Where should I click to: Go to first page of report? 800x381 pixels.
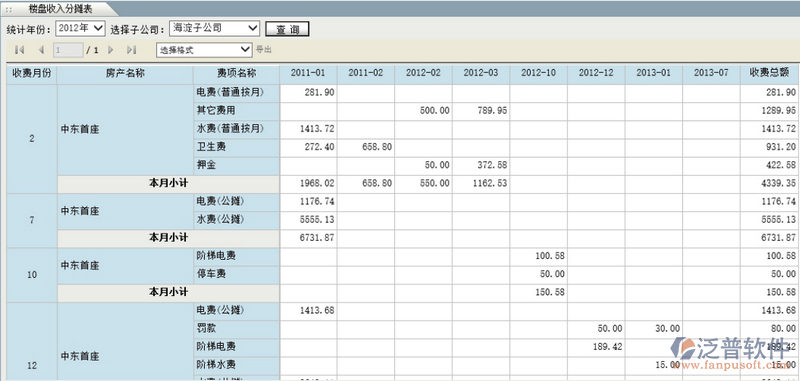coord(20,50)
